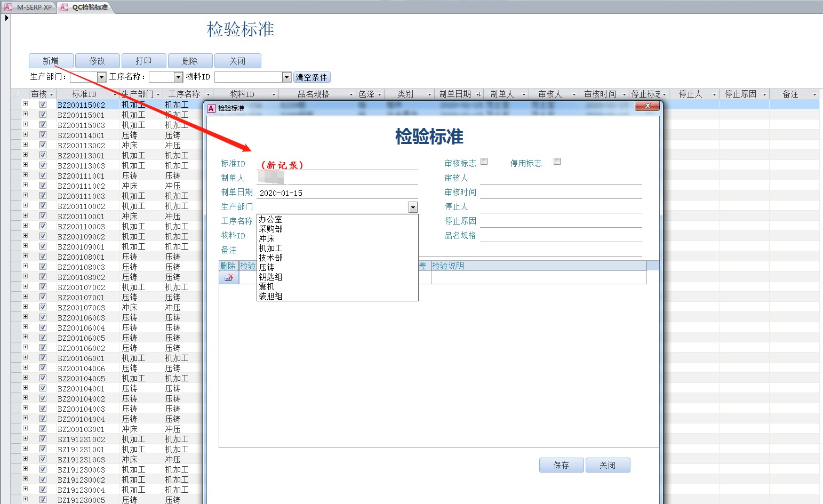Screen dimensions: 823x504
Task: Click 关闭 button in the dialog
Action: pos(608,465)
